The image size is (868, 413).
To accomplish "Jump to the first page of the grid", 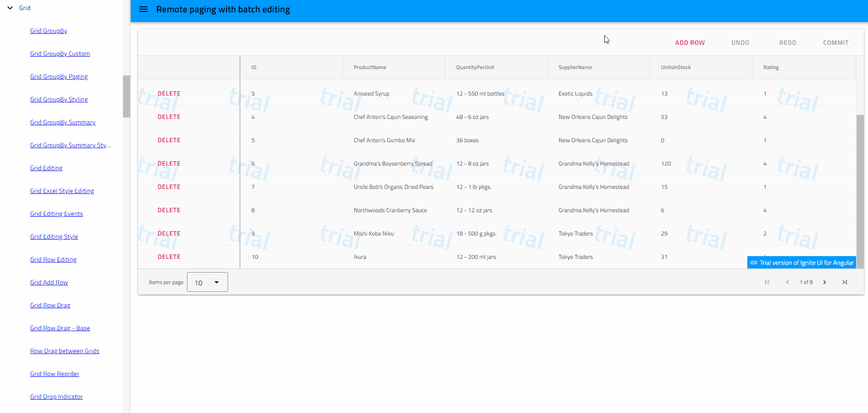I will 767,282.
